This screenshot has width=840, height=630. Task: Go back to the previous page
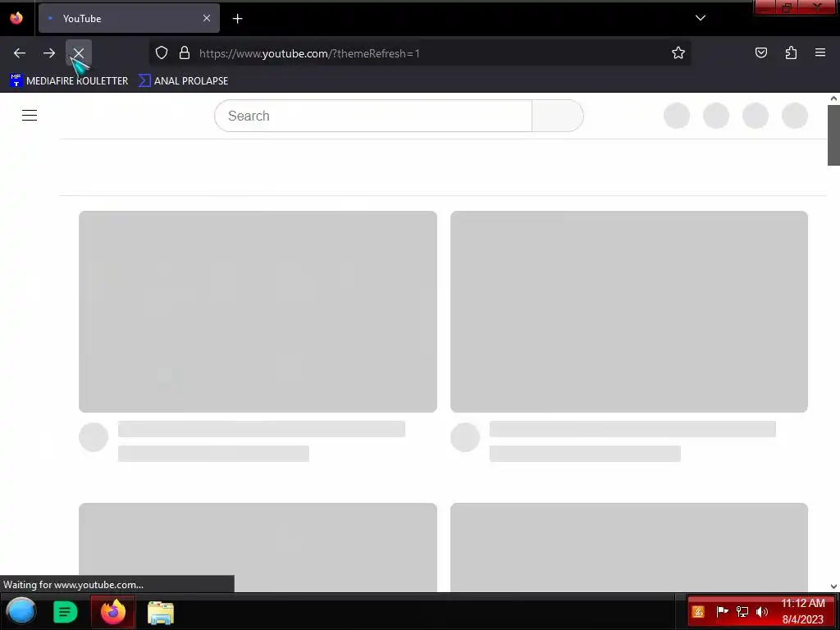pos(20,53)
